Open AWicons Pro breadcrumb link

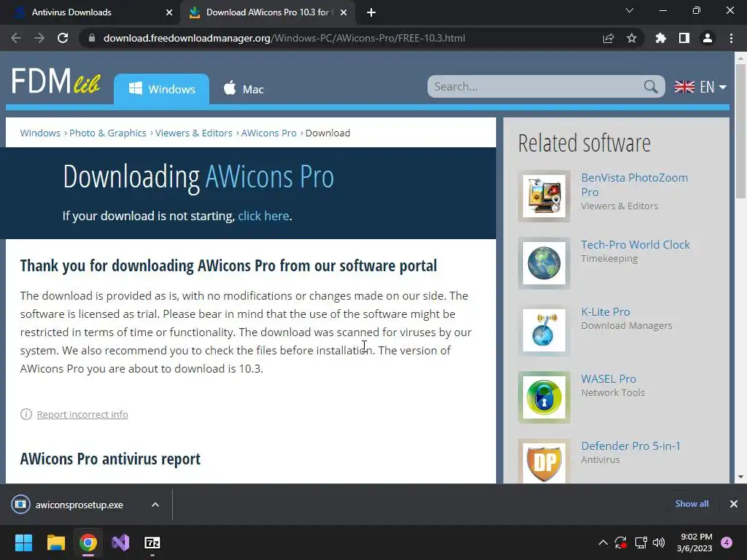click(x=268, y=133)
